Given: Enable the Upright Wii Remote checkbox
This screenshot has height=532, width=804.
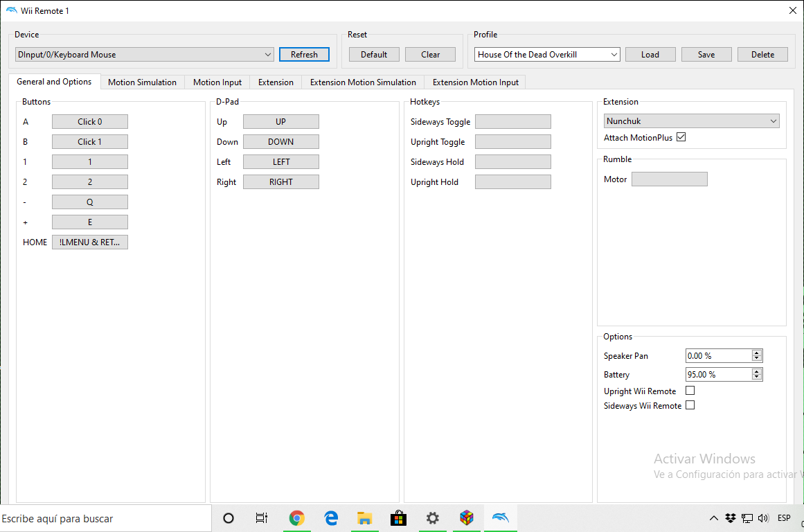Looking at the screenshot, I should pyautogui.click(x=690, y=391).
